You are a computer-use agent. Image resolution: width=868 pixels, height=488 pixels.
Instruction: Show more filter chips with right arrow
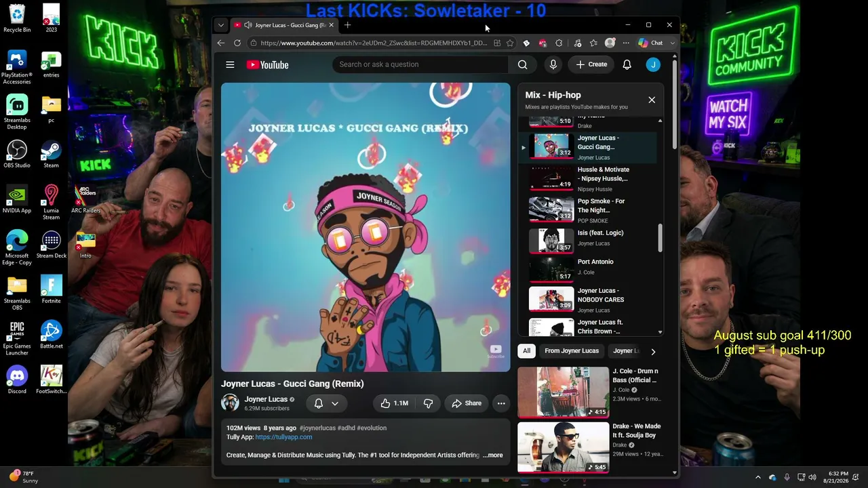(653, 352)
